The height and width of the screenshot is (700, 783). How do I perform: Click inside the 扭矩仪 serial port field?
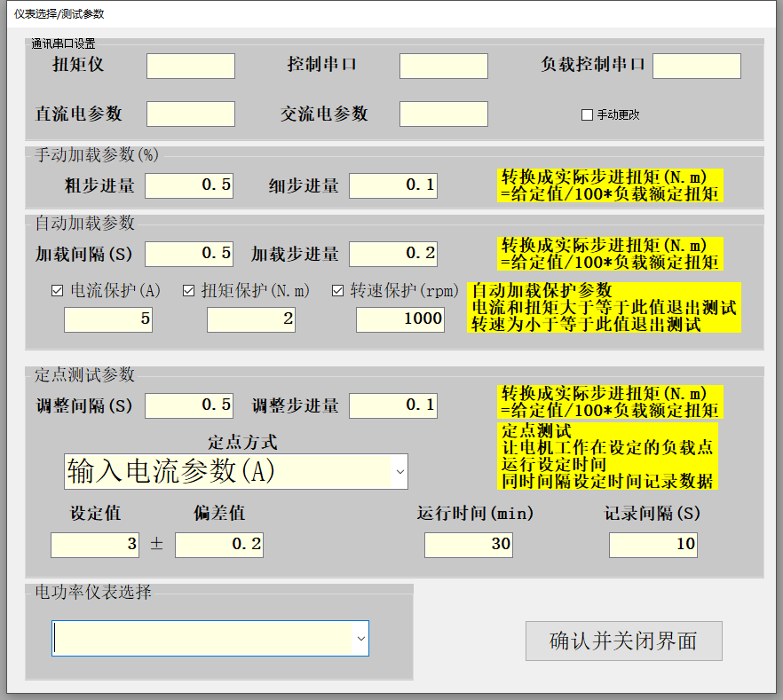[x=190, y=65]
